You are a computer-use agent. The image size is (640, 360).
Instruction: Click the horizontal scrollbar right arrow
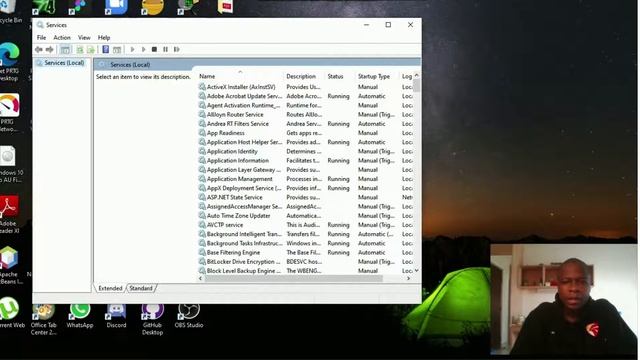[408, 278]
